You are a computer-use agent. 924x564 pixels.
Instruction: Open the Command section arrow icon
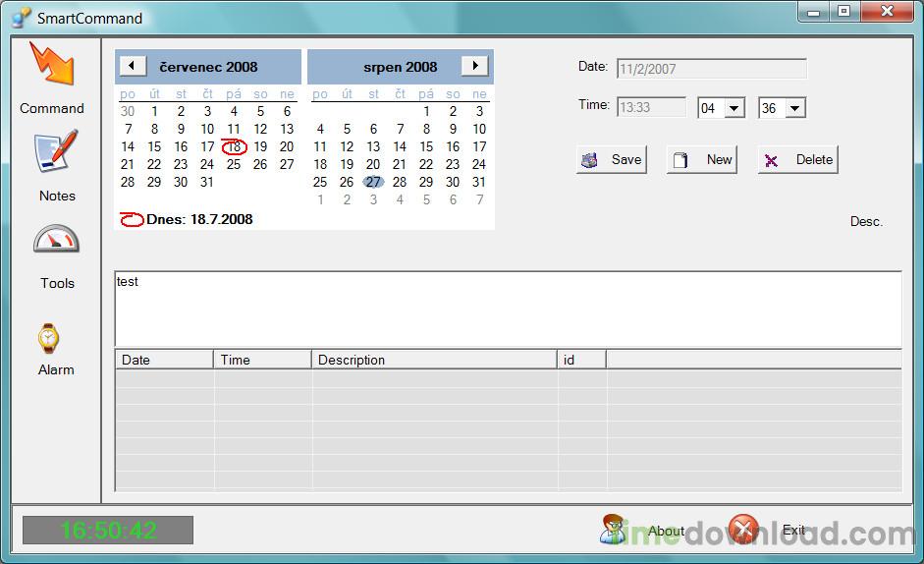(x=51, y=65)
